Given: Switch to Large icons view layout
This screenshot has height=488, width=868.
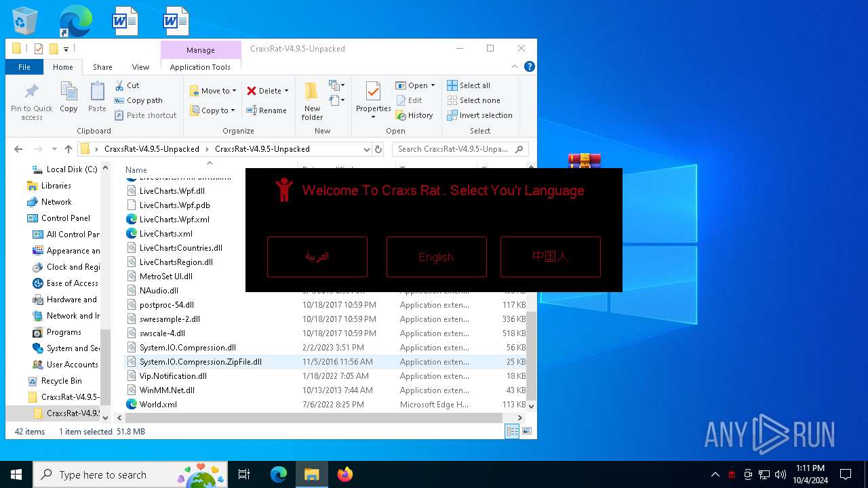Looking at the screenshot, I should tap(526, 431).
